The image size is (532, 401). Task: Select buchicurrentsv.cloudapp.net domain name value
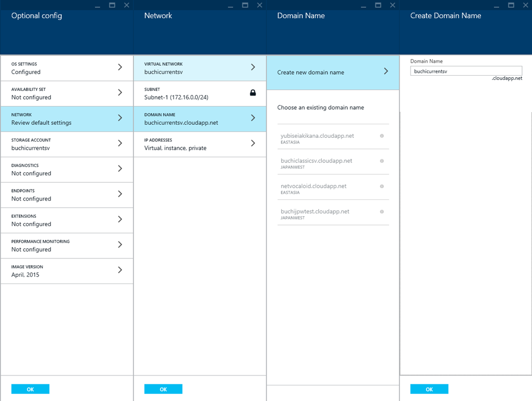(181, 123)
